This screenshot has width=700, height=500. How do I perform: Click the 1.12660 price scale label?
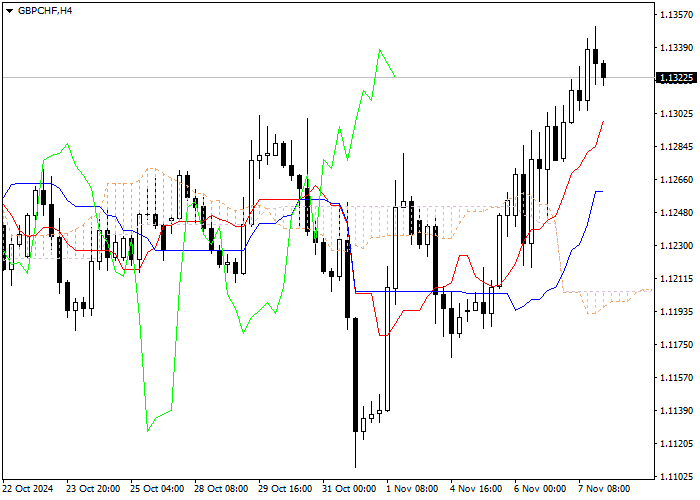coord(676,180)
